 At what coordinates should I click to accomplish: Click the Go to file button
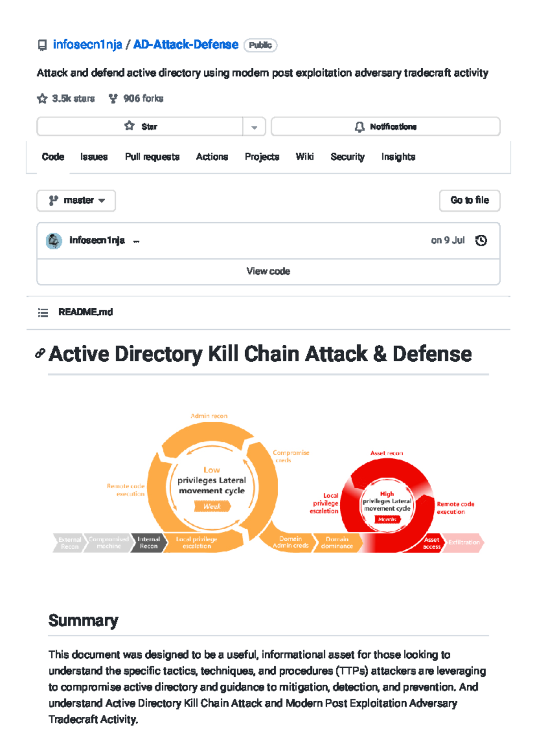469,200
